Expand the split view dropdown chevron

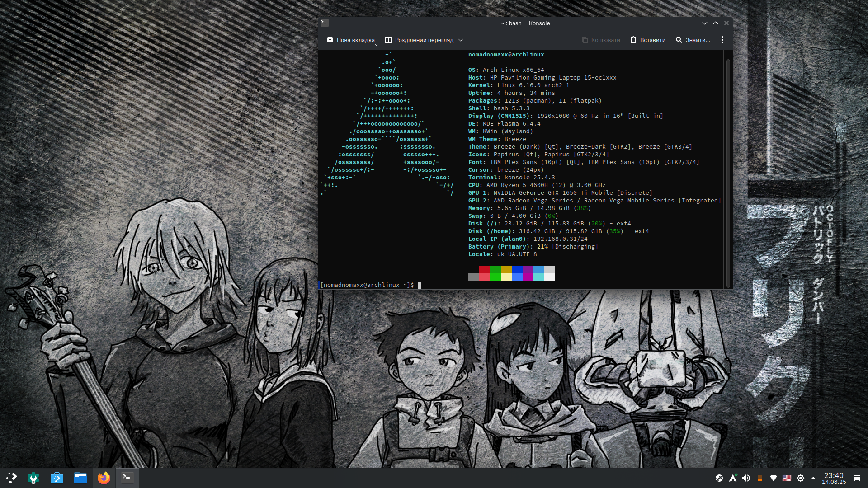461,40
